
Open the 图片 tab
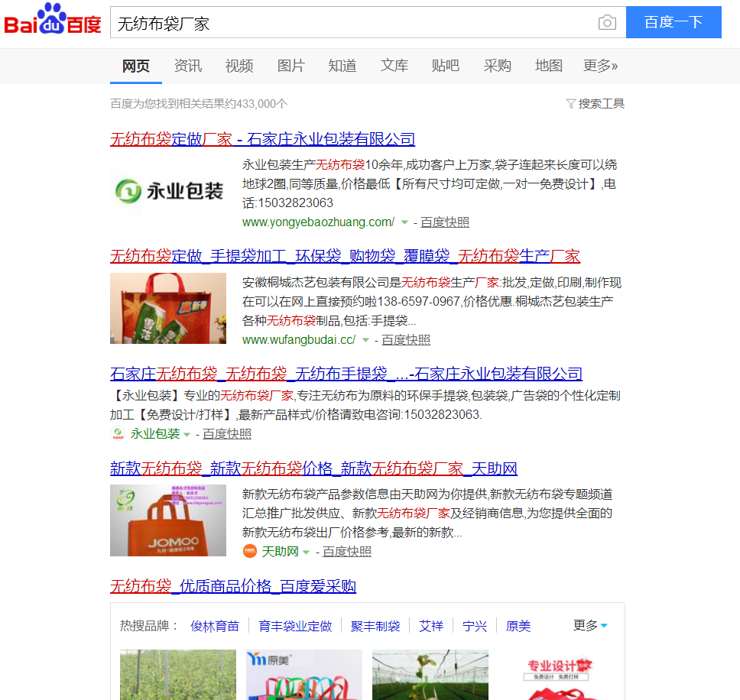(x=290, y=66)
